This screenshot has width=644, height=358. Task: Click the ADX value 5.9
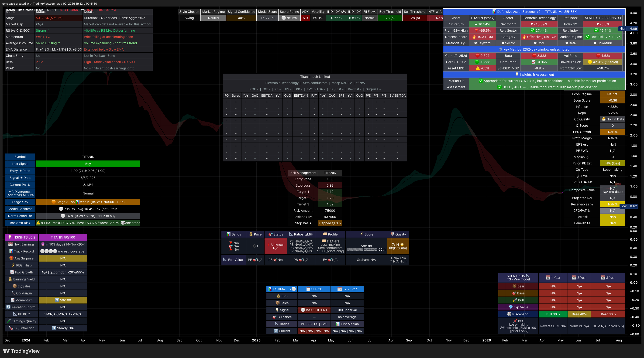point(305,18)
